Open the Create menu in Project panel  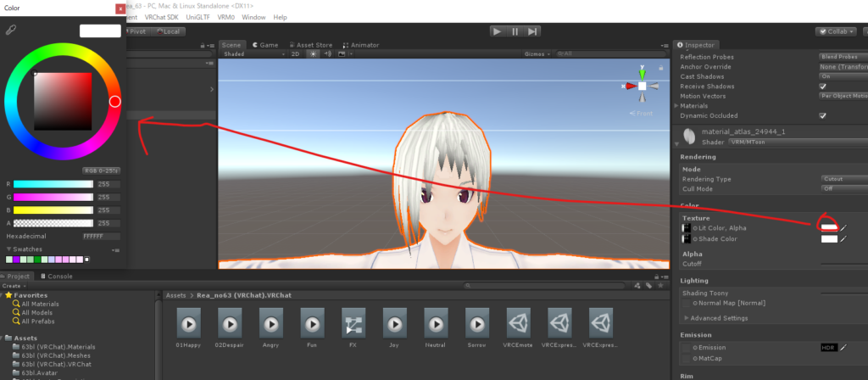[x=12, y=285]
